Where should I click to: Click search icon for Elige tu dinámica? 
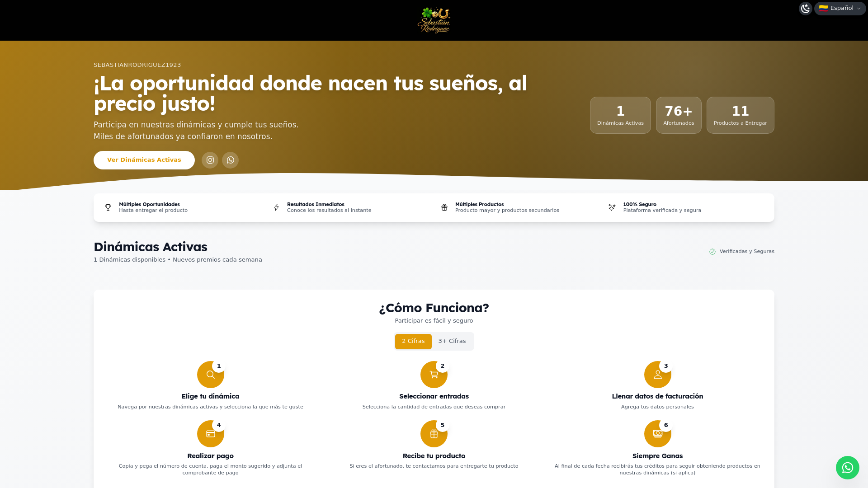(x=211, y=375)
